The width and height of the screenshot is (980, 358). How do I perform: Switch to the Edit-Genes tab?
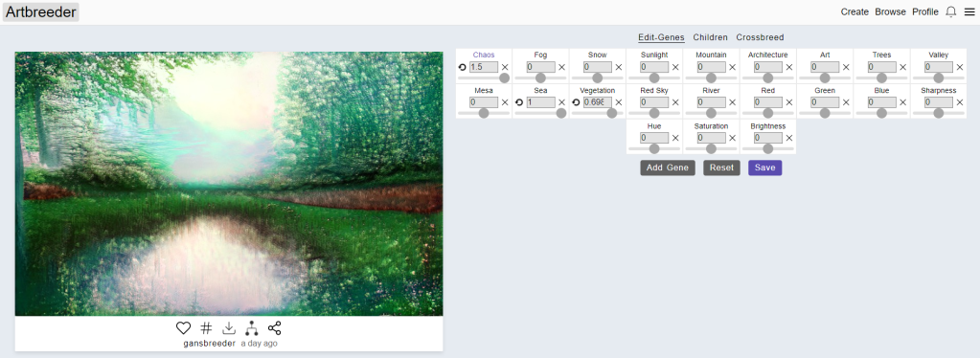[661, 37]
